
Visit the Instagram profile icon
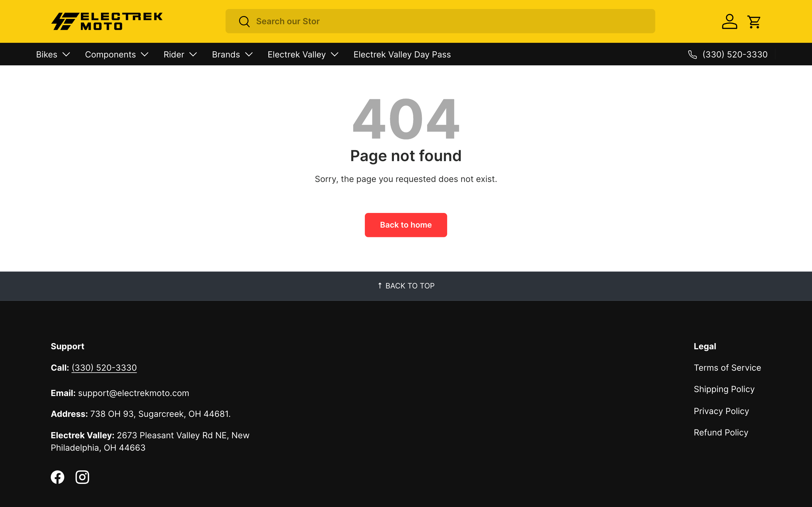[x=82, y=477]
